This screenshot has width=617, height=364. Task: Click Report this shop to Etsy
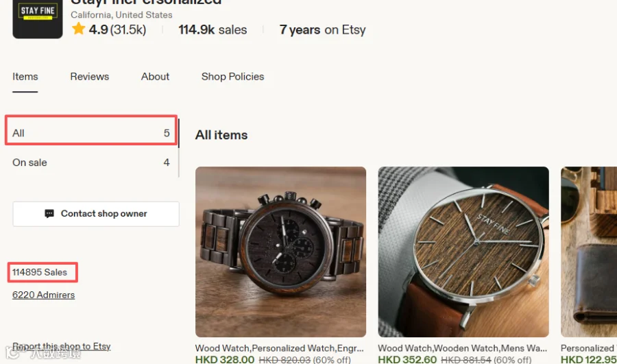(62, 346)
